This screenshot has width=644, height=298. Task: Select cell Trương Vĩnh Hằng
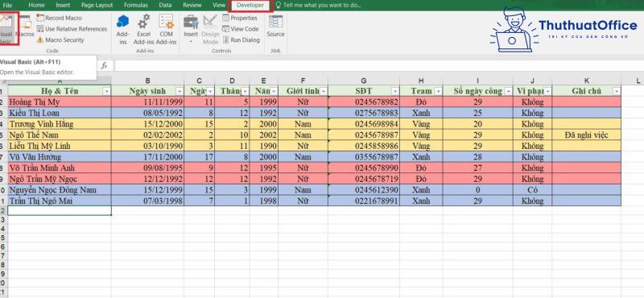60,124
